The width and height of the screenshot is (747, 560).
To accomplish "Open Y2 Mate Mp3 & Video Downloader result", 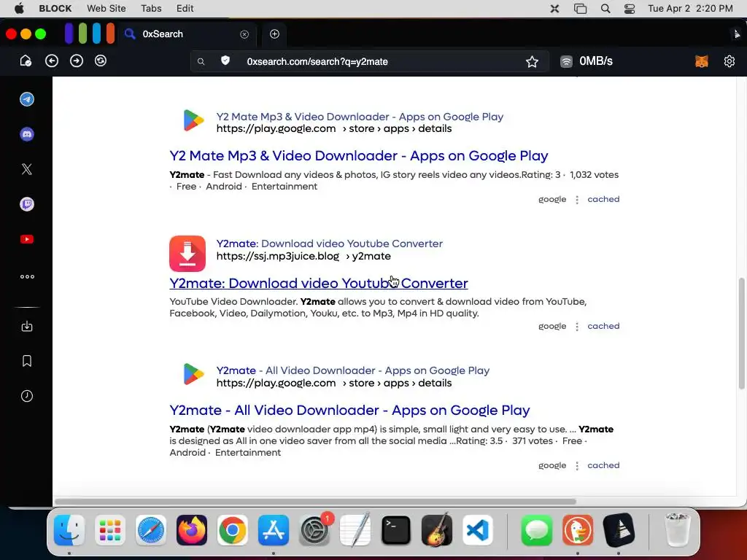I will 359,156.
